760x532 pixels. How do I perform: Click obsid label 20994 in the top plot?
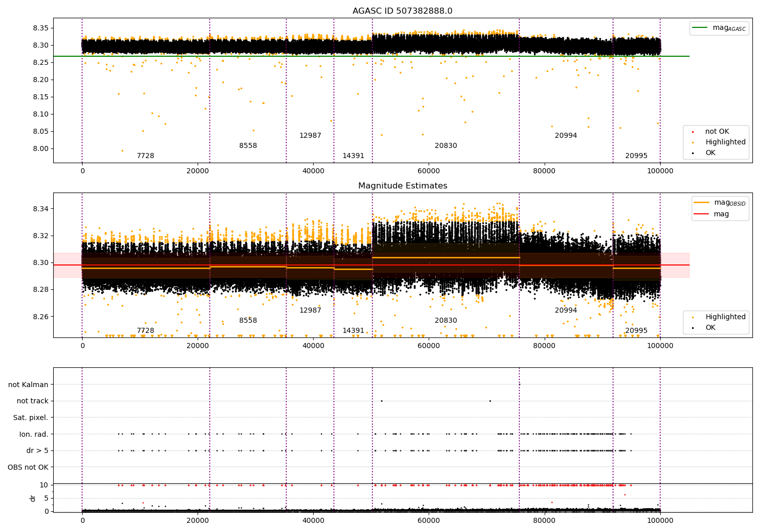[x=566, y=136]
